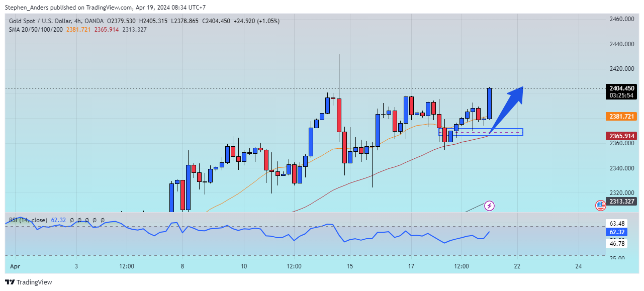Click the 63.48 RSI upper level label
The width and height of the screenshot is (644, 291).
click(x=617, y=224)
